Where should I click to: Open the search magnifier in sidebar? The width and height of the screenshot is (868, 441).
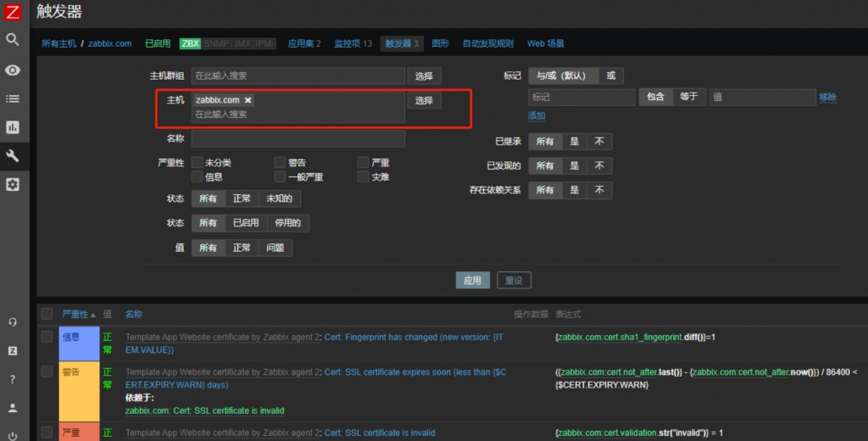(x=12, y=39)
